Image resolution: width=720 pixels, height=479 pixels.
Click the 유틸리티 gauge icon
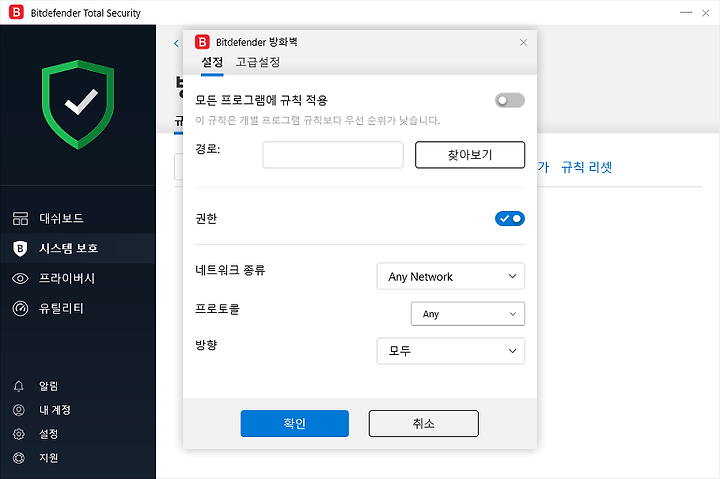[x=20, y=308]
